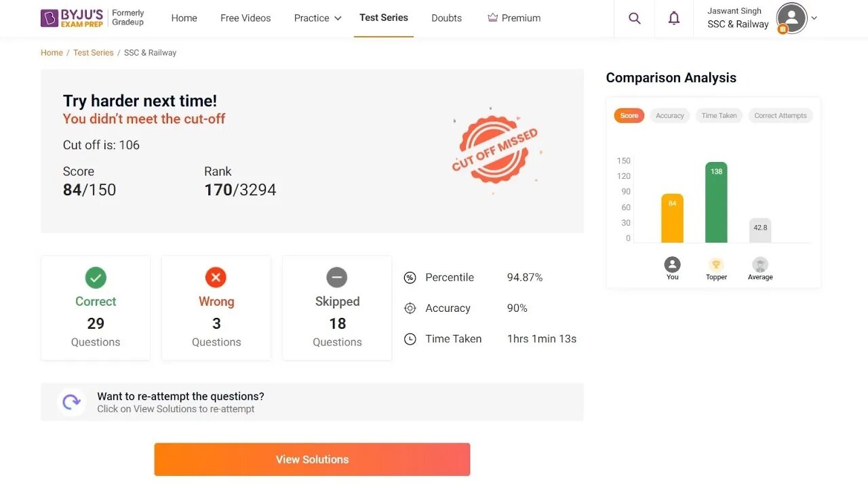Select the Score comparison pill

point(629,116)
